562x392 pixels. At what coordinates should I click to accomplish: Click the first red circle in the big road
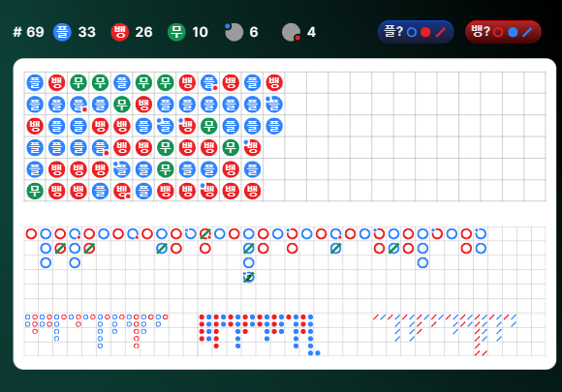(31, 234)
